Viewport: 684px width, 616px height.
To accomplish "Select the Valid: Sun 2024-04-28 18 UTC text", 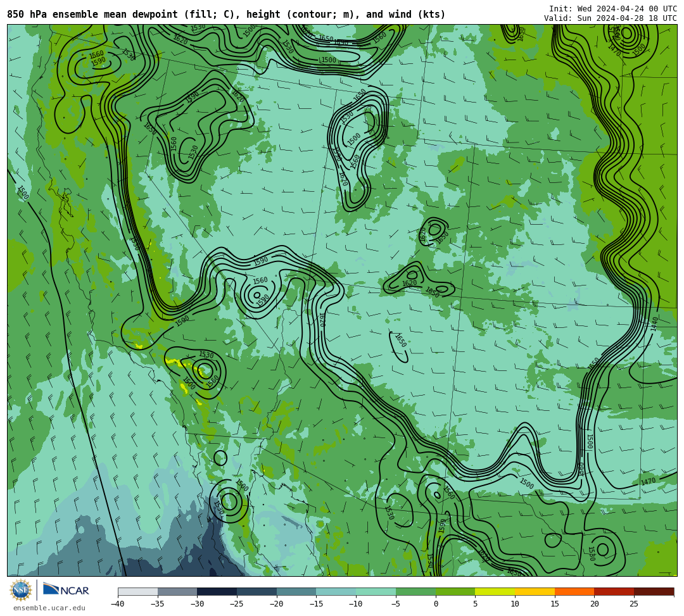I will [611, 18].
